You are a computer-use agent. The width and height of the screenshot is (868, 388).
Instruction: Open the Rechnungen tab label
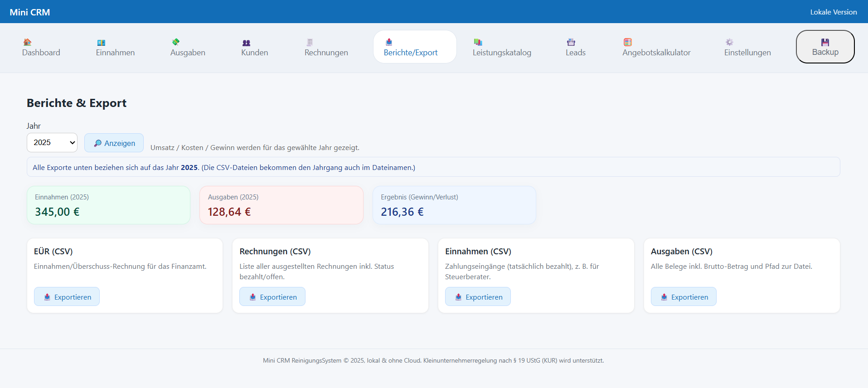point(326,53)
